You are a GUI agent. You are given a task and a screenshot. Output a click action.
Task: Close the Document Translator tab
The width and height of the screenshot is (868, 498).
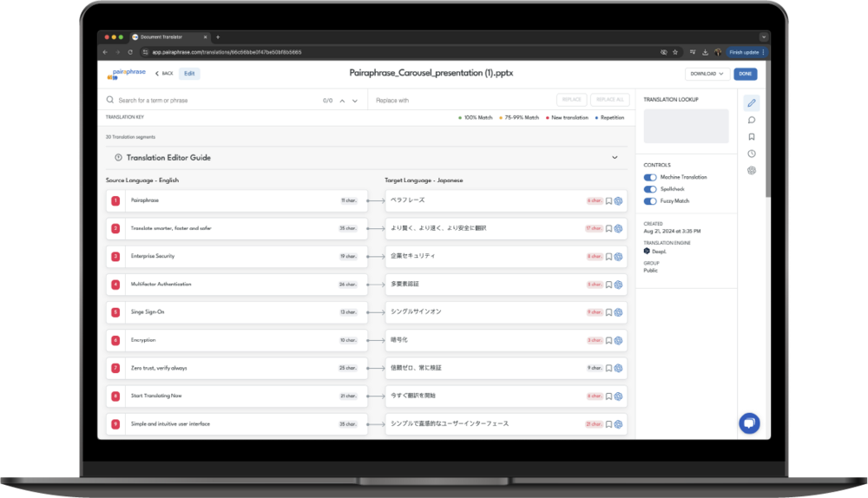point(205,37)
